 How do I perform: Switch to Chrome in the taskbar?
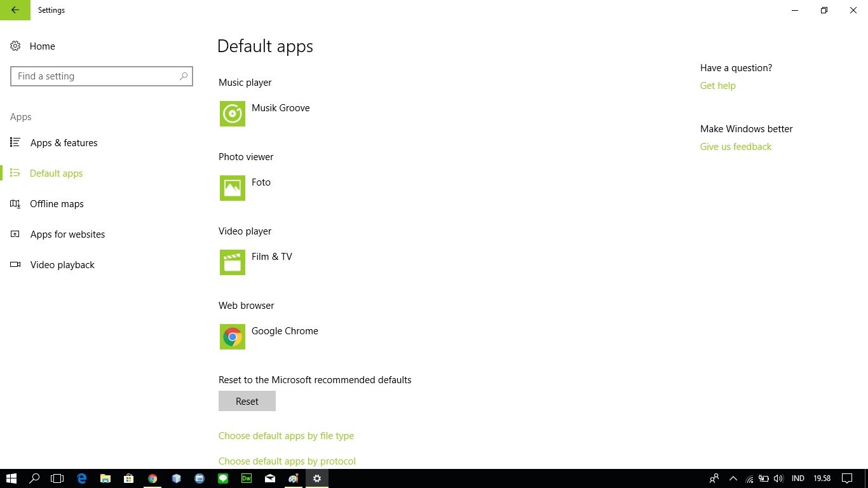153,478
